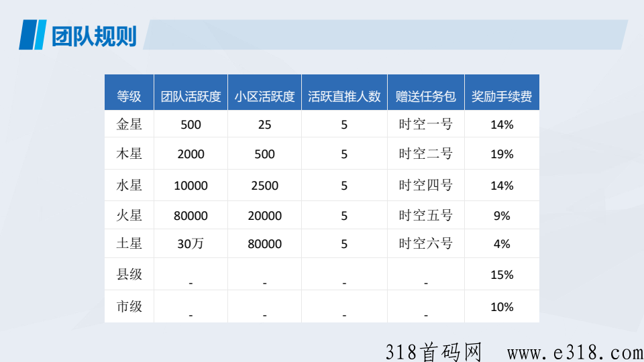Click the 14% fee in 水星 row

point(502,186)
